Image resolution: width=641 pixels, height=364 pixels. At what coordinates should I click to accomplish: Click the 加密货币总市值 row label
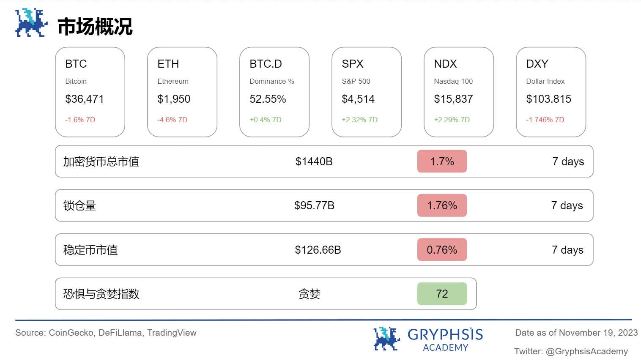(x=101, y=161)
